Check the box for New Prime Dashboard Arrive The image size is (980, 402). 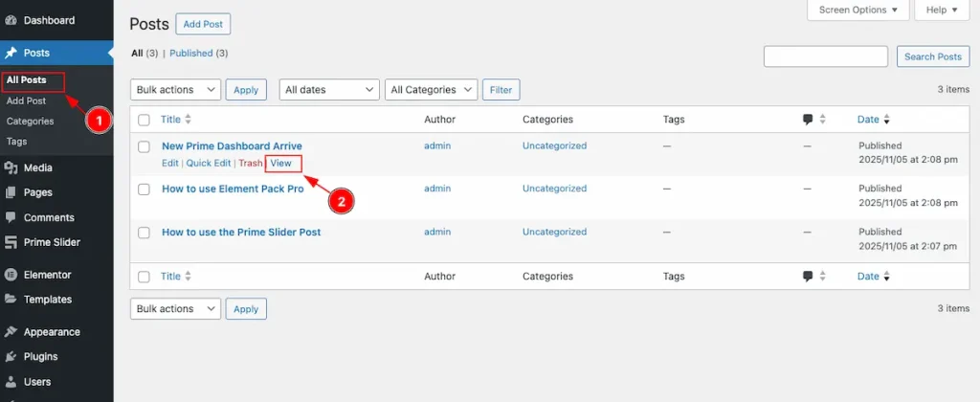pos(144,146)
